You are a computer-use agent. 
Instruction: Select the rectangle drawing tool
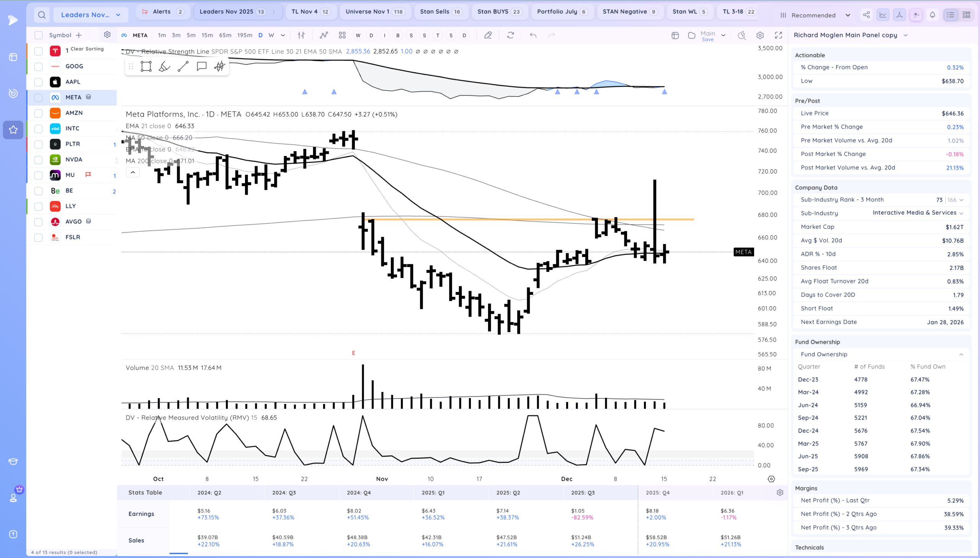tap(146, 66)
